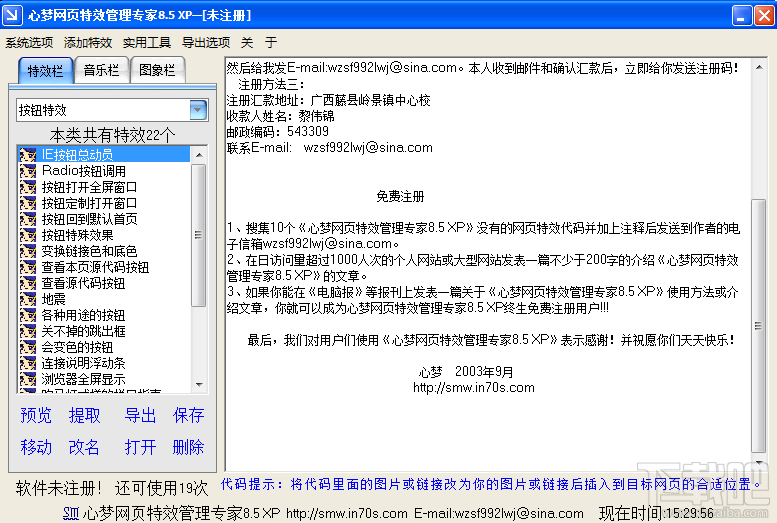777x523 pixels.
Task: Open the 系统选项 menu
Action: 29,43
